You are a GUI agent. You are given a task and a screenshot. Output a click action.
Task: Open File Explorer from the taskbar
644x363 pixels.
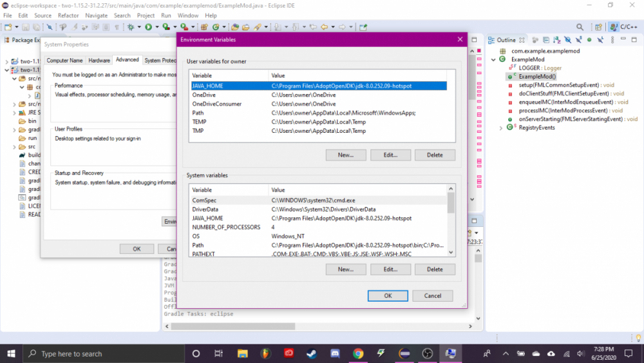pyautogui.click(x=242, y=353)
